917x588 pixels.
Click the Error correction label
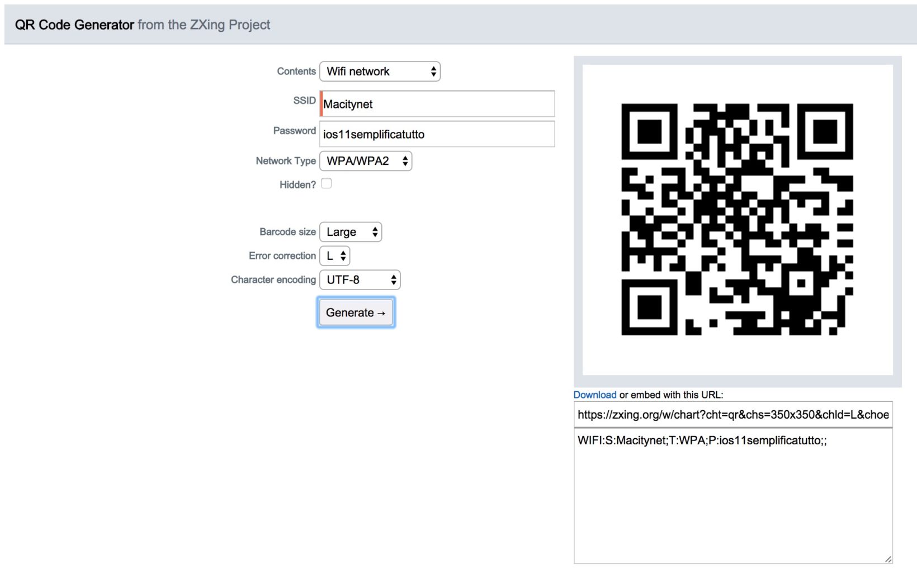coord(282,256)
